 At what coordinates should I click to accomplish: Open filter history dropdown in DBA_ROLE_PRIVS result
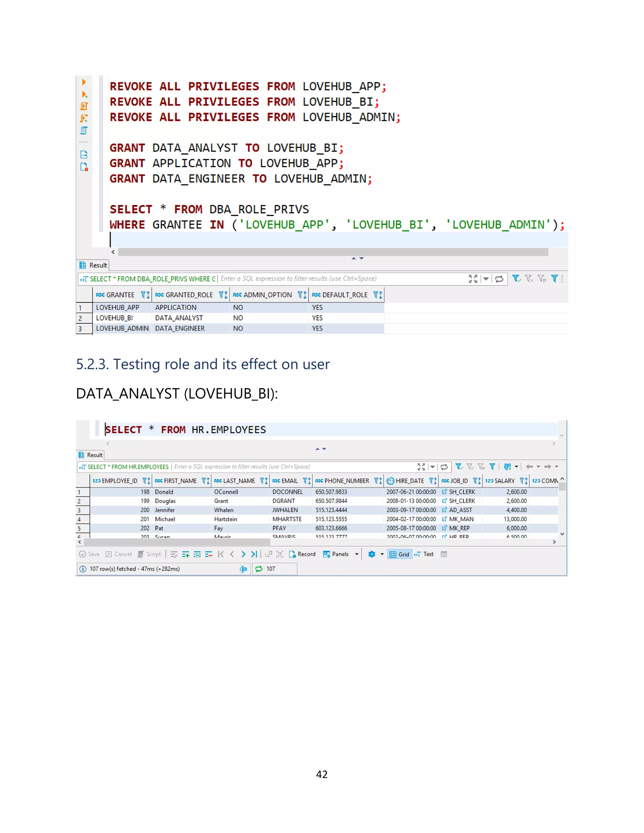point(486,279)
